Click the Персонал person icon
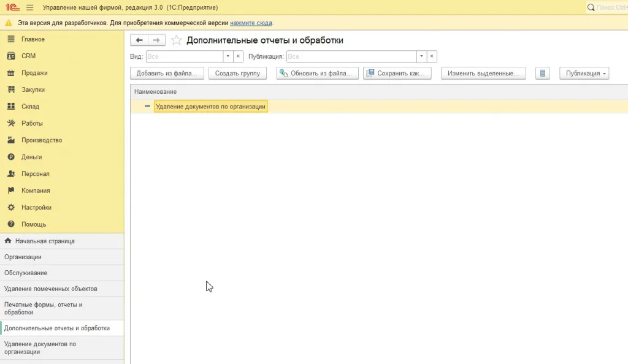628x364 pixels. (x=11, y=173)
